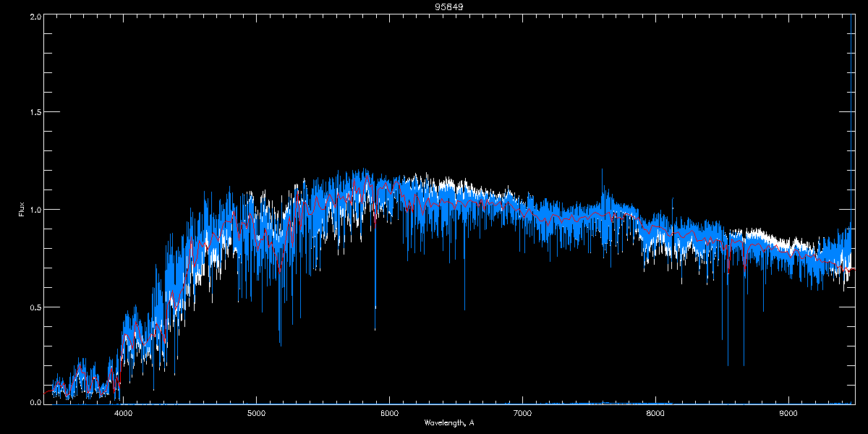This screenshot has height=434, width=868.
Task: Click the 2.0 y-axis tick label
Action: (35, 16)
